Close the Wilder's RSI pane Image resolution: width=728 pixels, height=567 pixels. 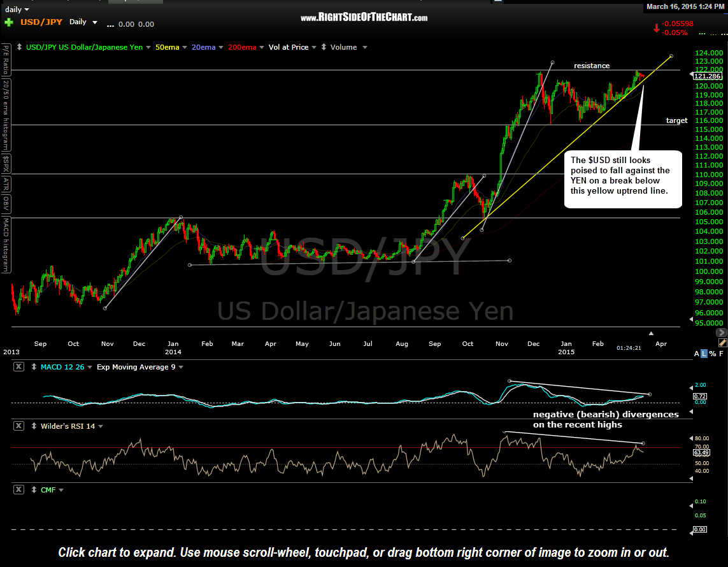[19, 426]
